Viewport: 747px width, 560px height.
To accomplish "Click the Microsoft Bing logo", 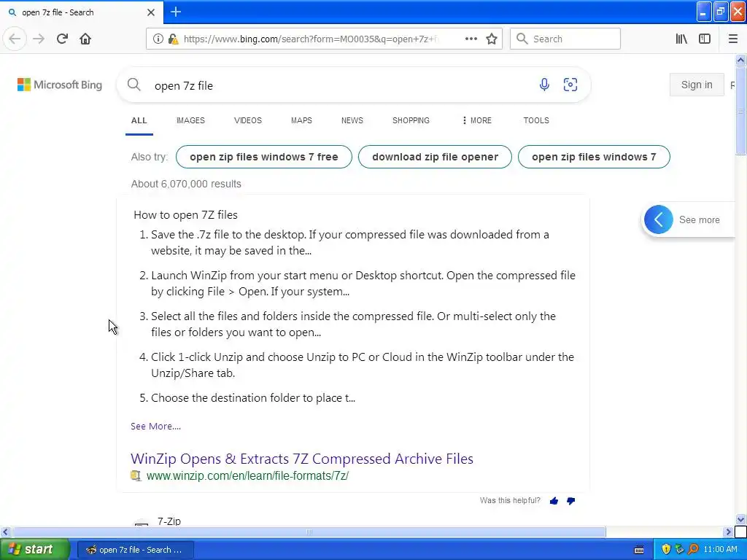I will (x=60, y=85).
